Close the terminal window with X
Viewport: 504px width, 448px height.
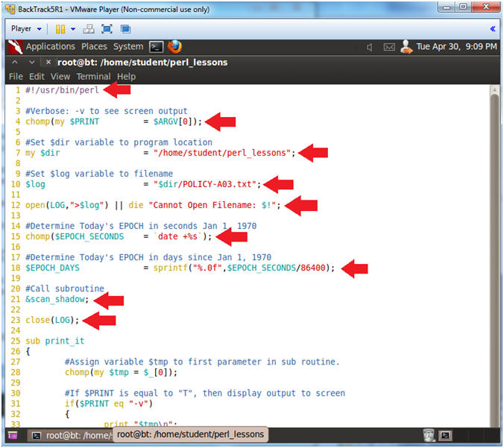[x=48, y=62]
